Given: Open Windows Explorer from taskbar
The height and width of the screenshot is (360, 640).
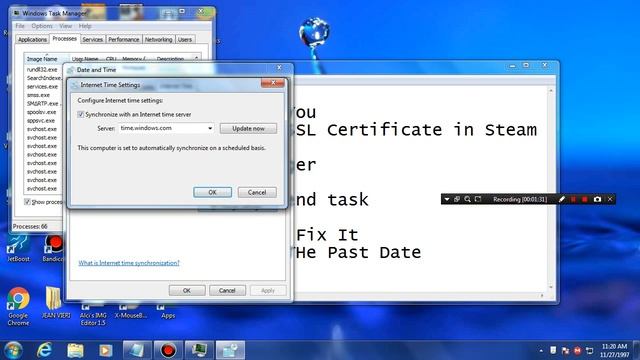Looking at the screenshot, I should point(75,350).
